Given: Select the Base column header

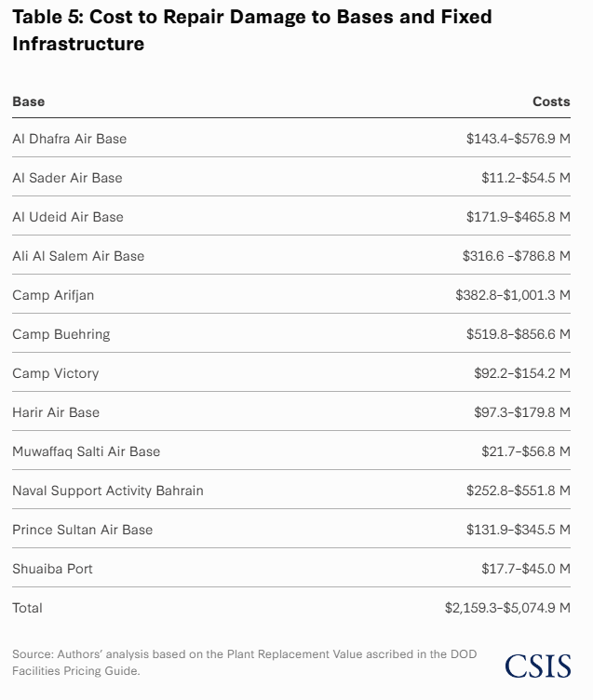Looking at the screenshot, I should coord(29,101).
